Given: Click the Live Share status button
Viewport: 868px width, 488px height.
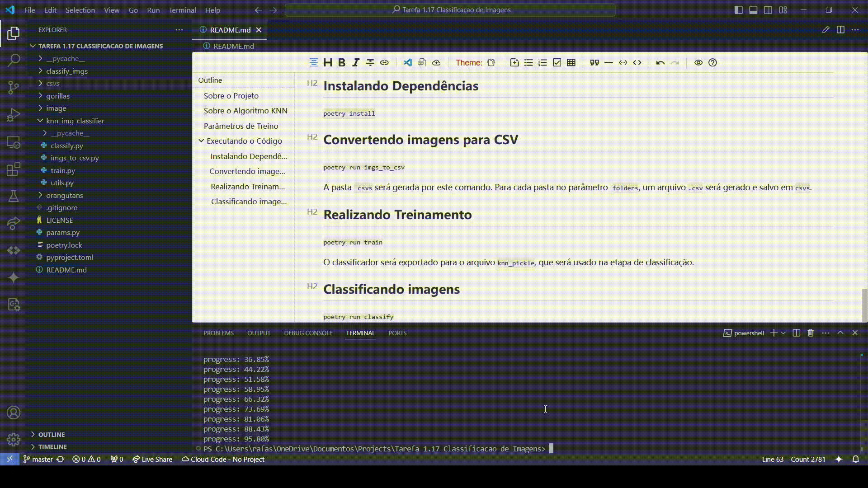Looking at the screenshot, I should click(x=152, y=459).
